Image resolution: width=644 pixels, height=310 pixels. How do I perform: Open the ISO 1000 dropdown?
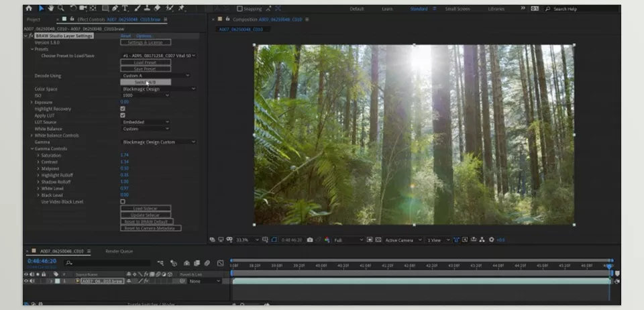pyautogui.click(x=146, y=95)
